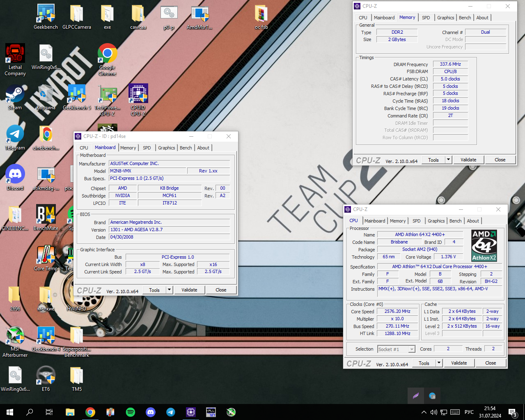525x420 pixels.
Task: Open the CPU tab in the Mainboard window
Action: [84, 148]
